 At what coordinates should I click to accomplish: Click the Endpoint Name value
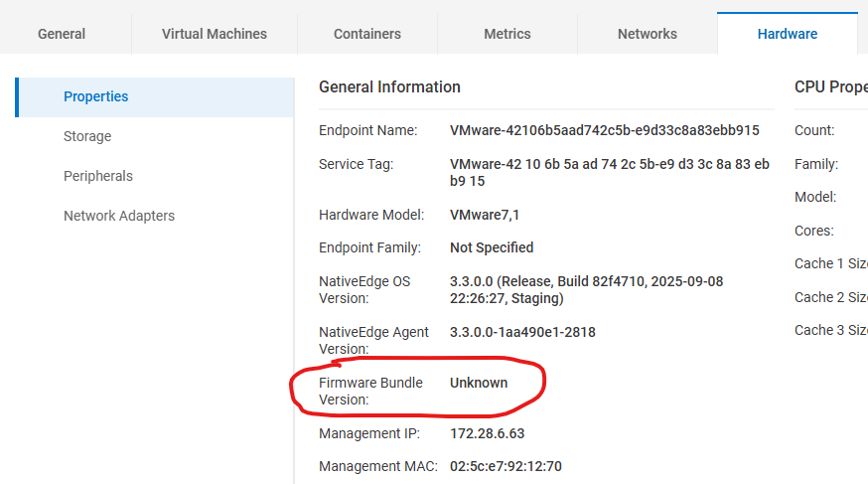[604, 130]
